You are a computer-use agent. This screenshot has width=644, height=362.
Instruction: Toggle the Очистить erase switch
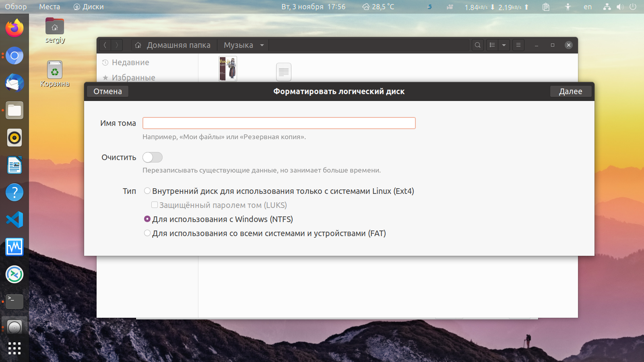click(153, 157)
